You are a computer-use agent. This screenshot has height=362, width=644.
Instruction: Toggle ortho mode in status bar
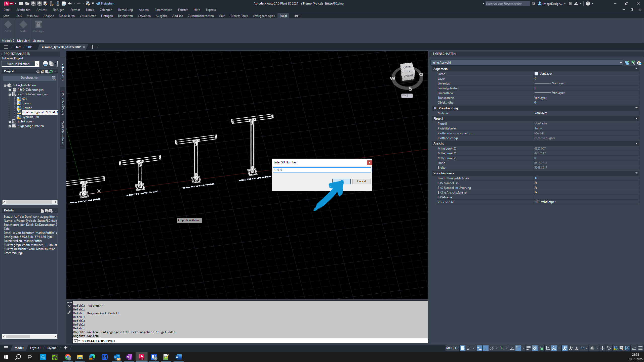(x=486, y=348)
